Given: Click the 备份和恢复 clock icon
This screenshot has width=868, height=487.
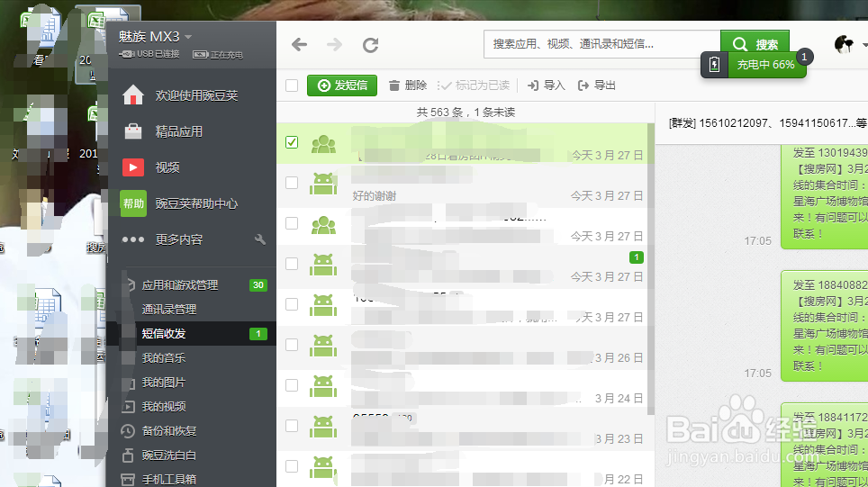Looking at the screenshot, I should click(x=128, y=430).
